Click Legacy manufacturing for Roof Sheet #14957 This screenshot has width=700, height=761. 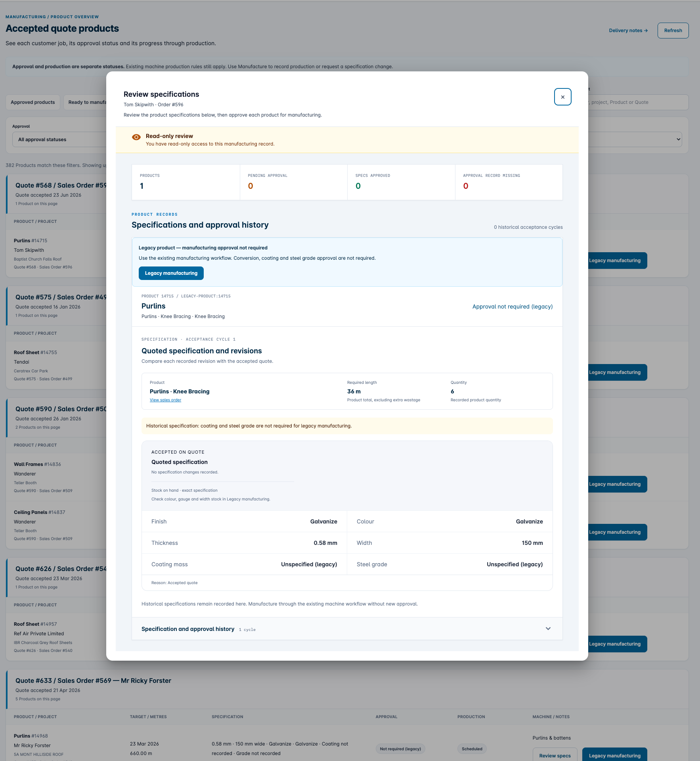pos(618,644)
